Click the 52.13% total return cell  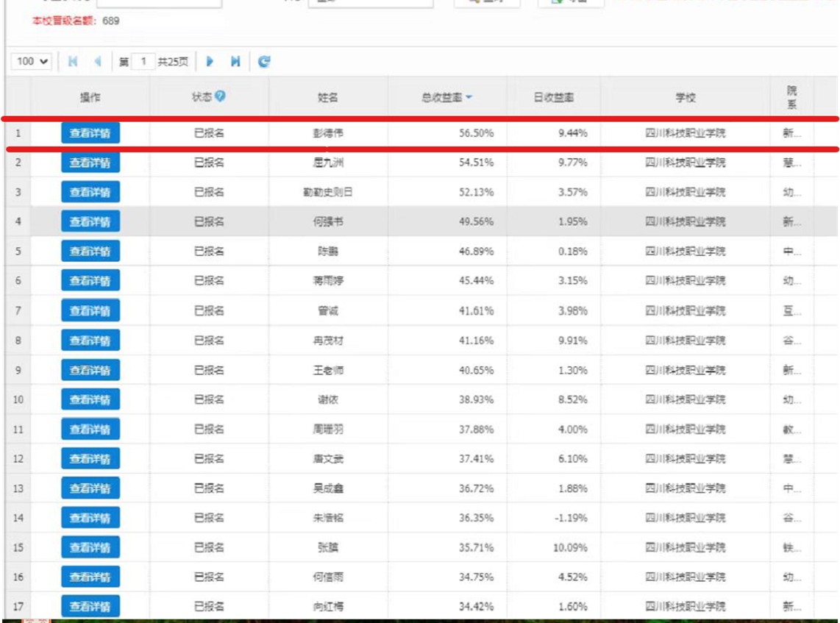[x=476, y=192]
